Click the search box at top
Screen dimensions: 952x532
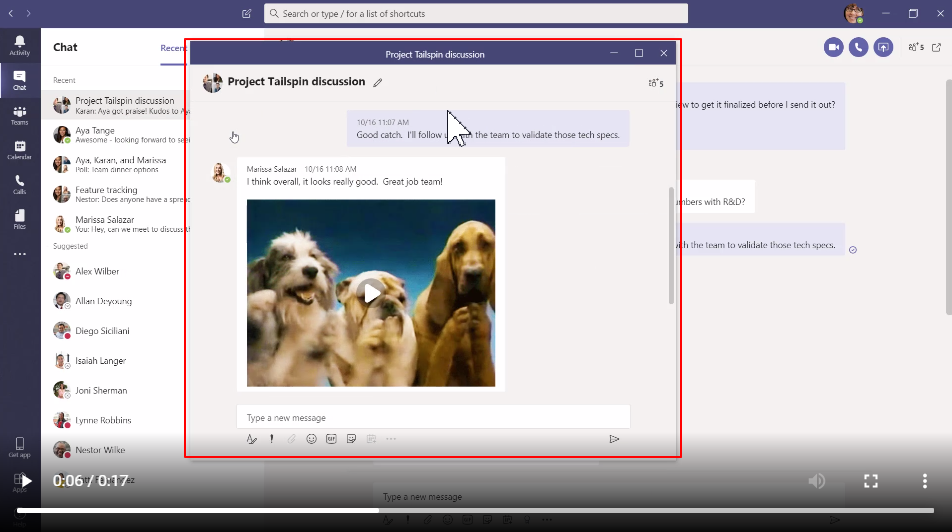coord(476,13)
